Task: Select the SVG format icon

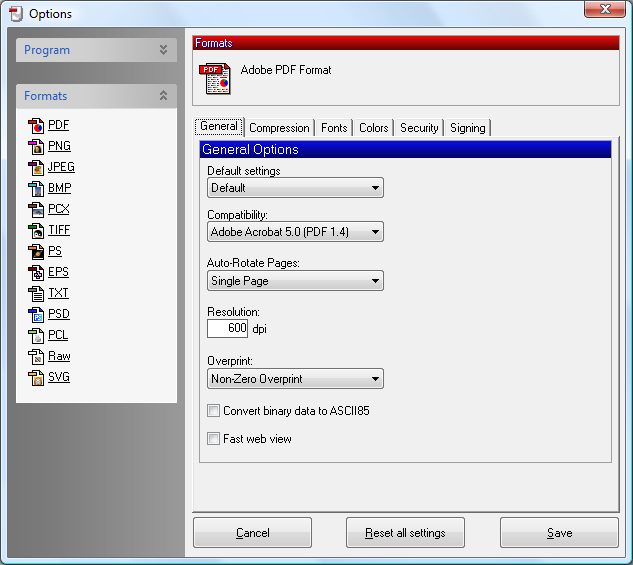Action: pyautogui.click(x=37, y=378)
